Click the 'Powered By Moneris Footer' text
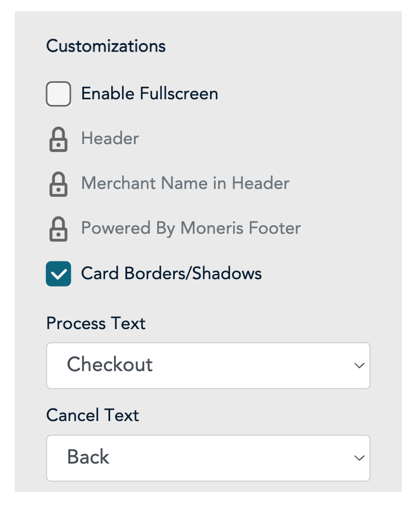This screenshot has height=505, width=420. [x=191, y=228]
